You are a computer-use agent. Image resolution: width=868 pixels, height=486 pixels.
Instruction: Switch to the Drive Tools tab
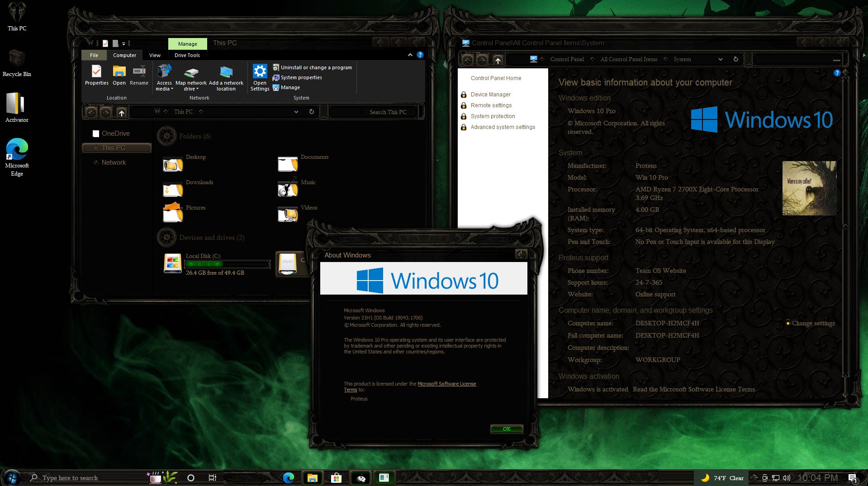[187, 55]
